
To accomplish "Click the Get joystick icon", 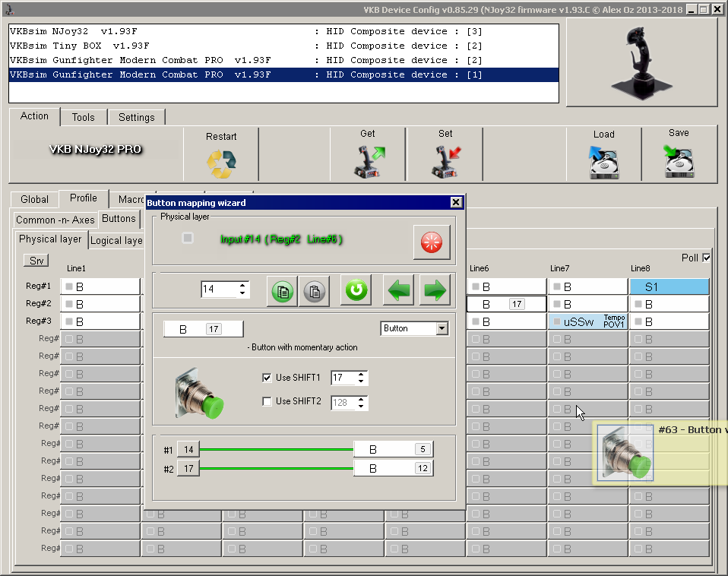I will pyautogui.click(x=369, y=162).
